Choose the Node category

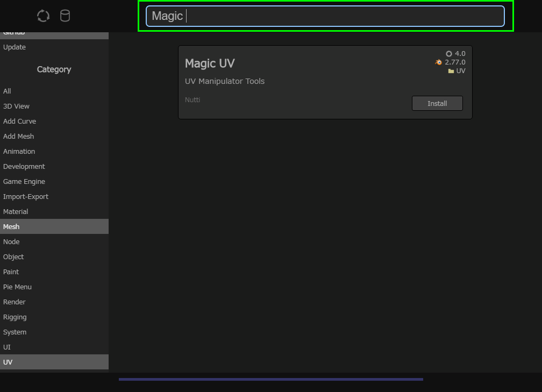click(54, 241)
